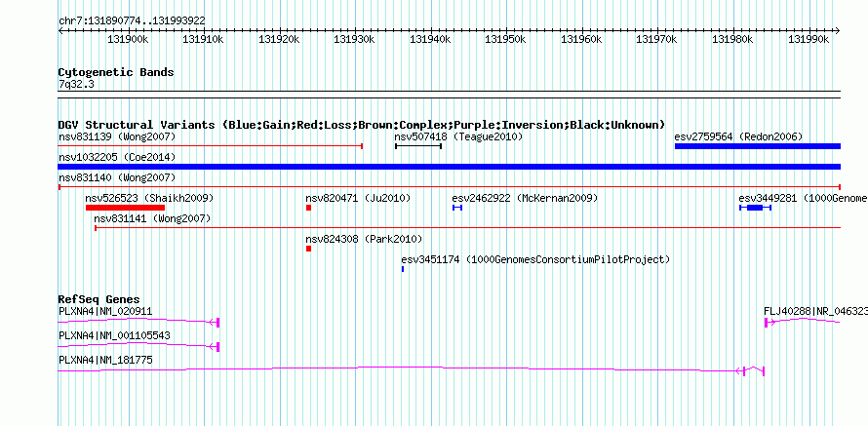Click the small red nsv824308 marker

[x=308, y=249]
